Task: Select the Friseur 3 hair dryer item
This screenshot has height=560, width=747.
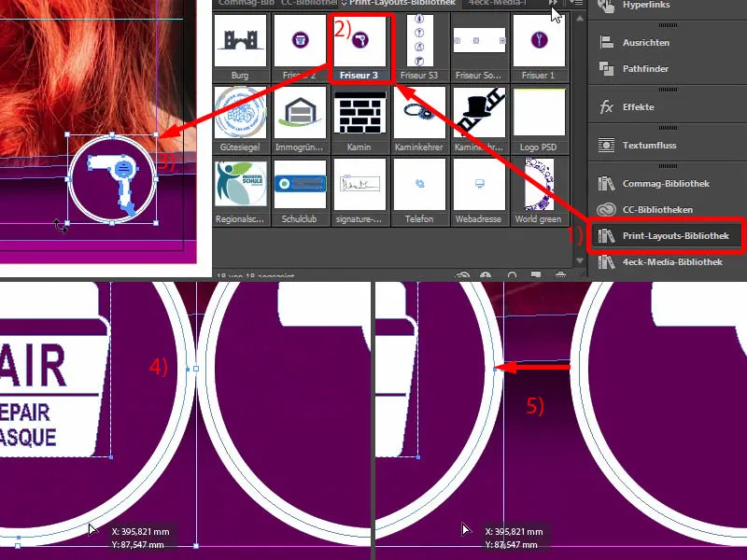Action: click(x=360, y=47)
